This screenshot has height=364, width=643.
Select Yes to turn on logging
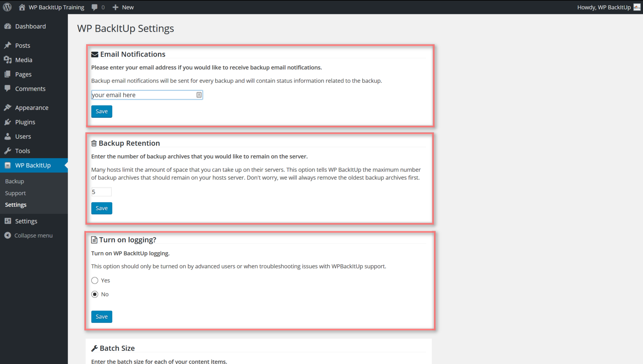(x=95, y=280)
